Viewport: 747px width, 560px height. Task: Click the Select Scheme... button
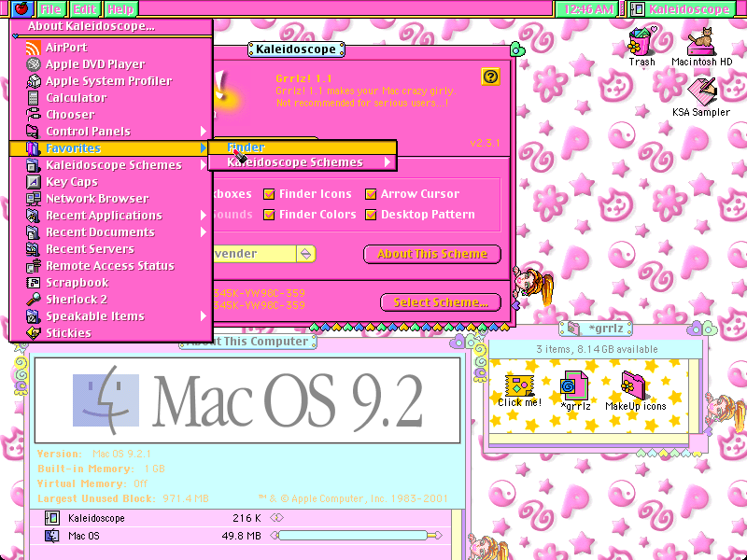coord(441,302)
